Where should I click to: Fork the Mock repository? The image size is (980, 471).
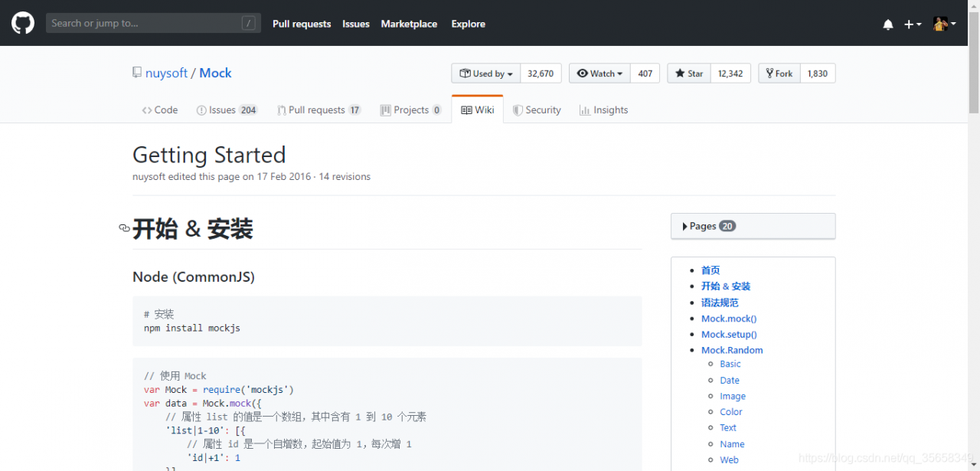779,74
